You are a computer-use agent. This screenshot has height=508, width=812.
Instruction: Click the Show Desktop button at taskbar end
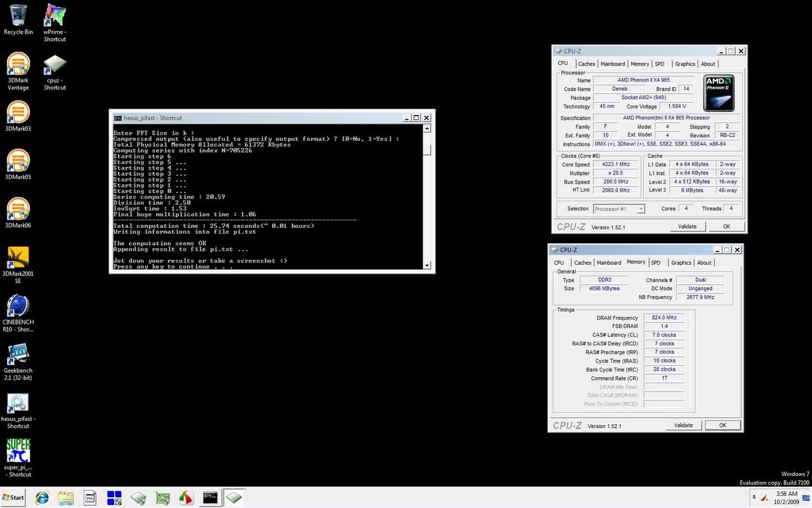[808, 498]
